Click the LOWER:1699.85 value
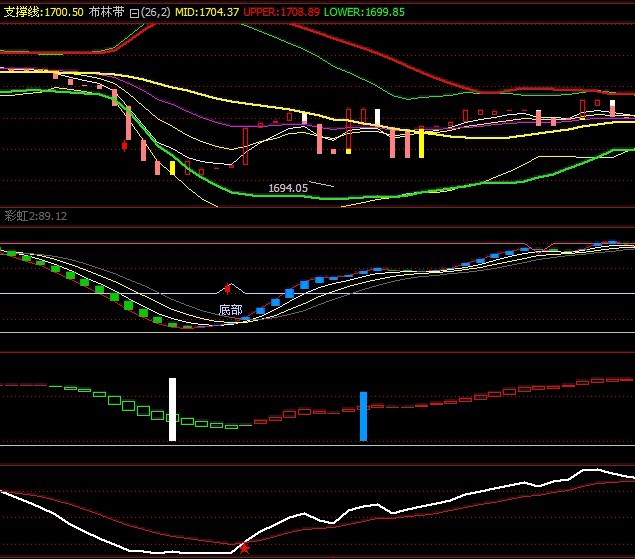 pyautogui.click(x=364, y=12)
